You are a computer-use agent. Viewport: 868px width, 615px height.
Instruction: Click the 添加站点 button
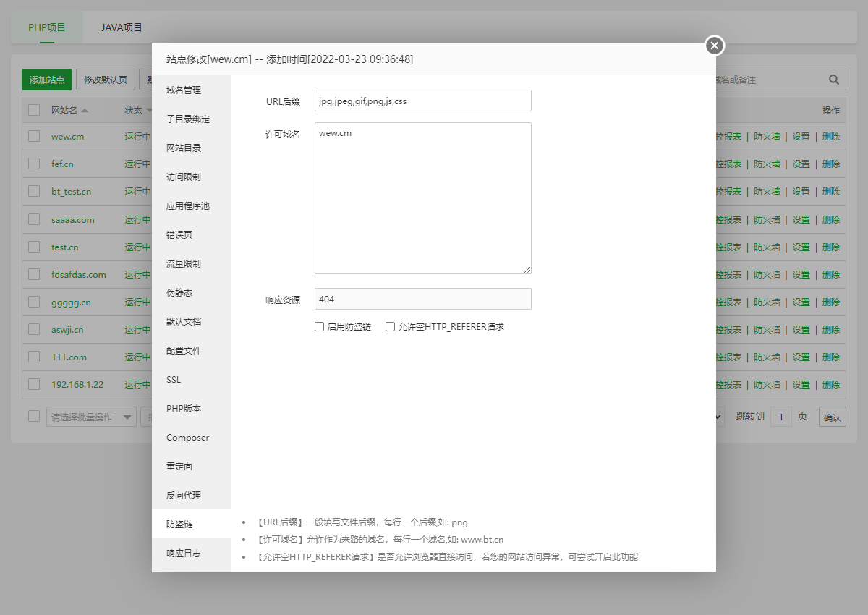coord(46,80)
